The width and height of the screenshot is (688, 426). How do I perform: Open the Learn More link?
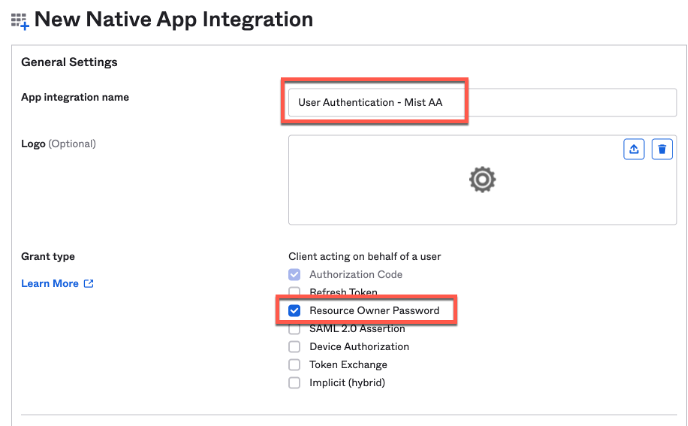(x=50, y=284)
